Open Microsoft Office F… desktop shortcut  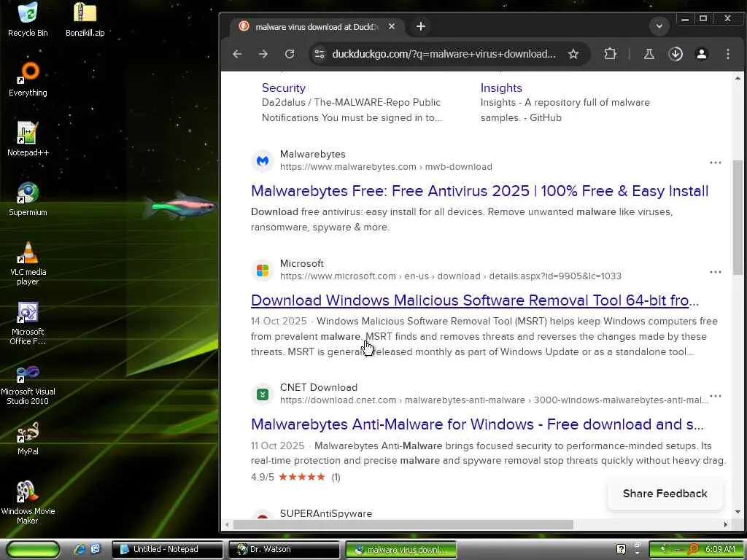click(x=28, y=323)
